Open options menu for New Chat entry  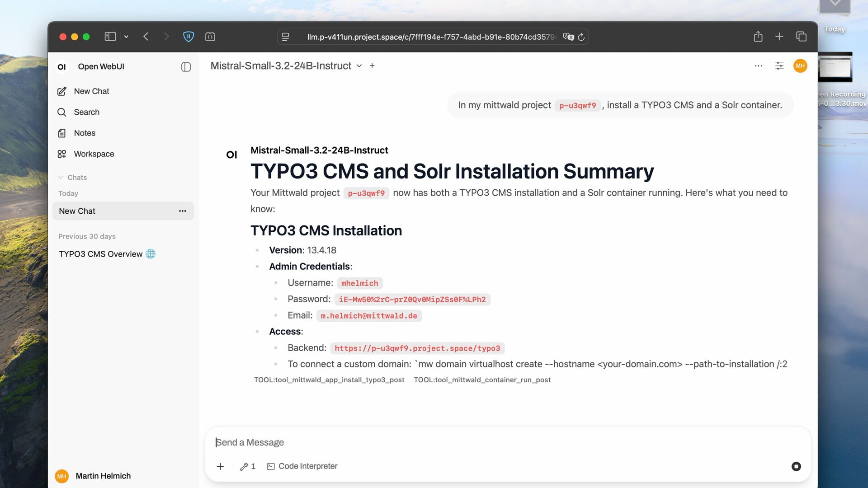tap(182, 211)
